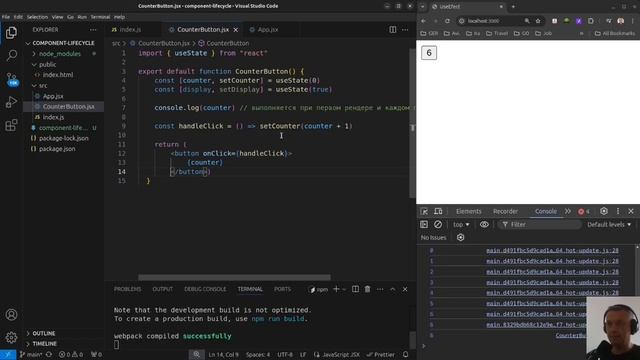This screenshot has width=640, height=360.
Task: Close the CounterButton.jsx tab
Action: coord(236,30)
